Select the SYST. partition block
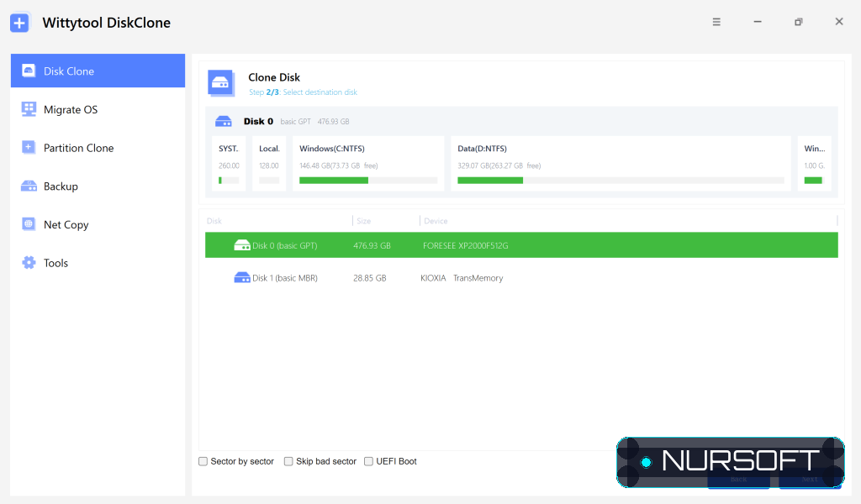The height and width of the screenshot is (504, 861). point(229,164)
